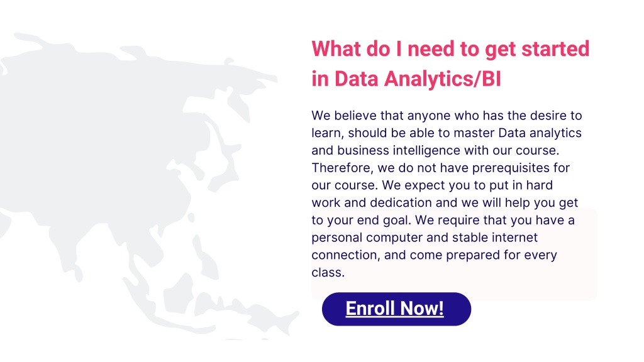Click the 'in Data Analytics/BI' heading line

click(406, 79)
